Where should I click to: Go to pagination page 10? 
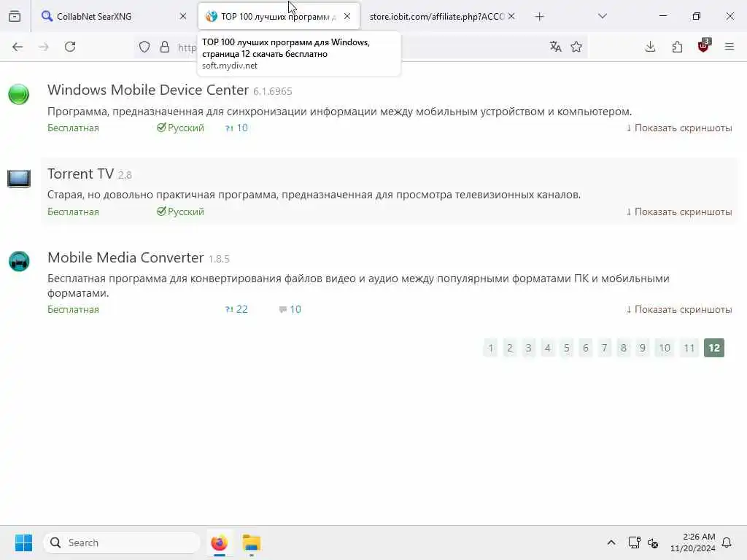665,348
